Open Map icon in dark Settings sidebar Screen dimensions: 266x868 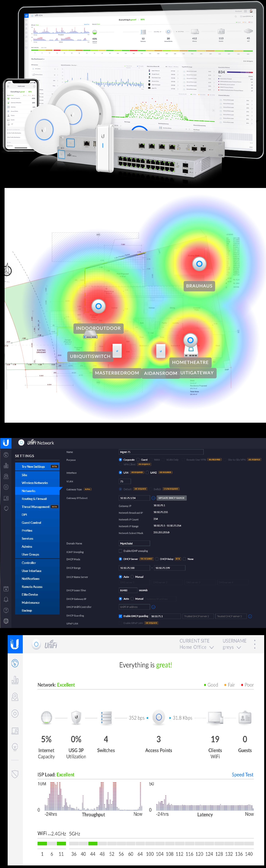pos(6,477)
